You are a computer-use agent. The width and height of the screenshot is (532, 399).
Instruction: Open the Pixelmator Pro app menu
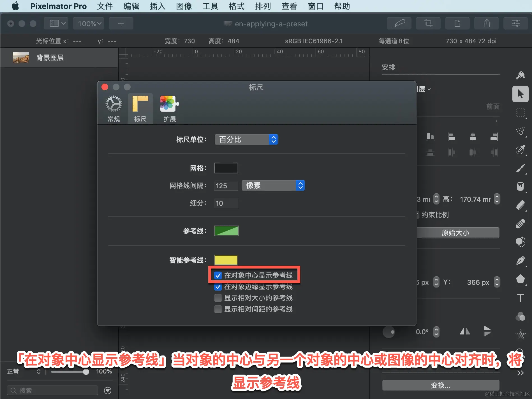coord(58,6)
